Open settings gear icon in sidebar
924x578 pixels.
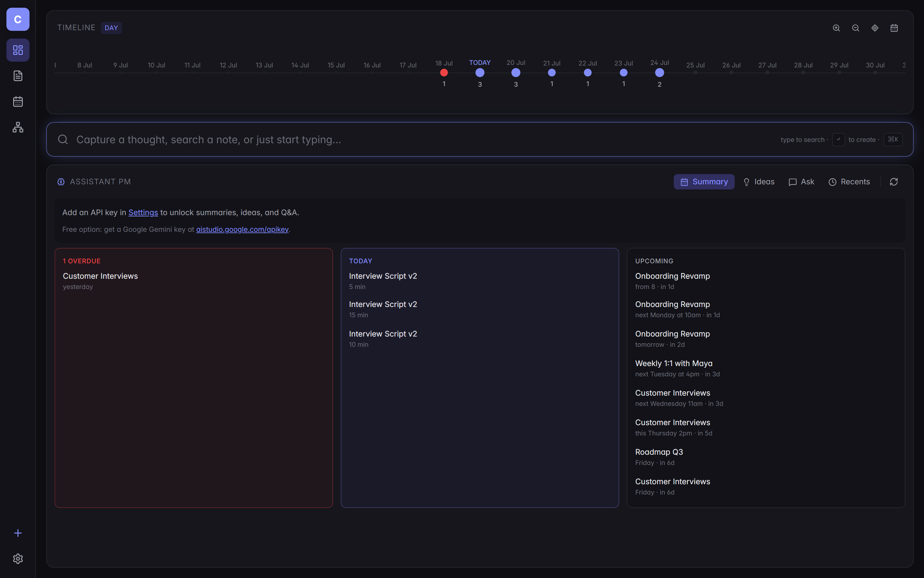click(x=18, y=559)
